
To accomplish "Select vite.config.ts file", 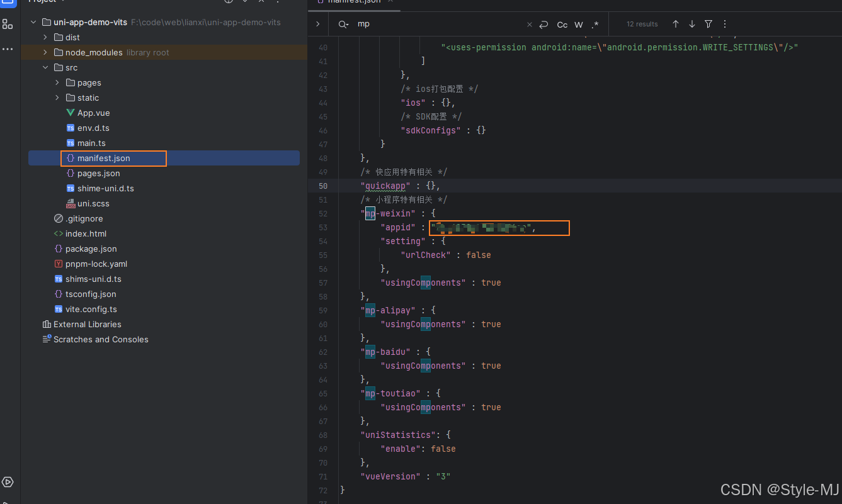I will coord(91,309).
